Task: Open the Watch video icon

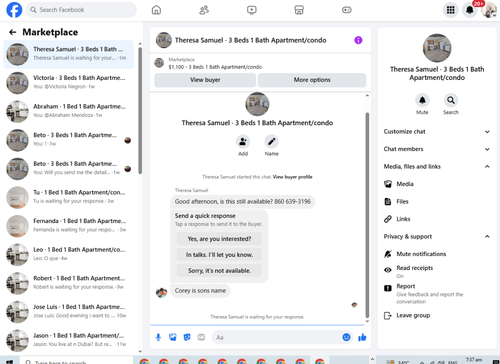Action: (252, 10)
